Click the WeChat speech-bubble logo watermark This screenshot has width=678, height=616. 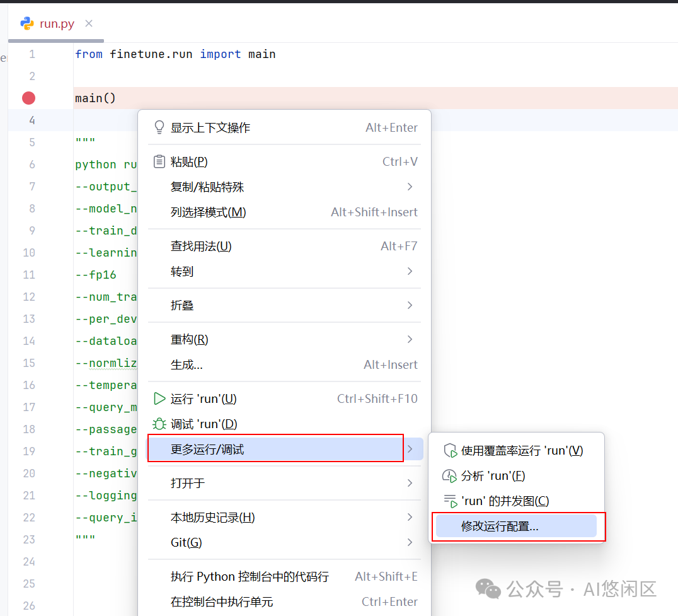[x=488, y=589]
